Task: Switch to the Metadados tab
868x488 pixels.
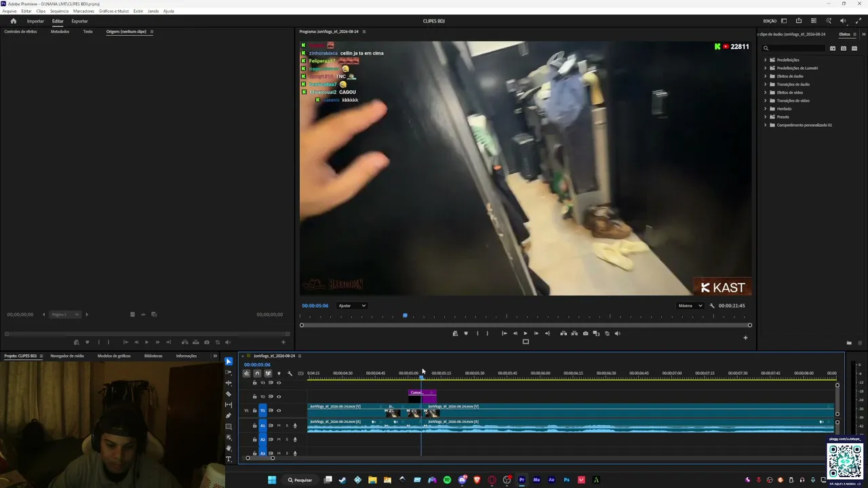Action: [x=60, y=31]
